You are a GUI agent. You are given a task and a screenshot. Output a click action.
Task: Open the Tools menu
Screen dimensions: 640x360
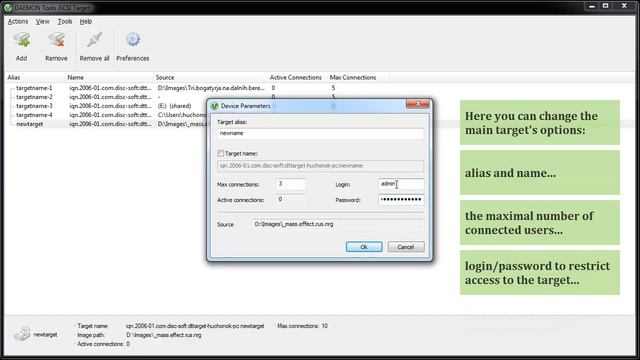click(x=64, y=21)
